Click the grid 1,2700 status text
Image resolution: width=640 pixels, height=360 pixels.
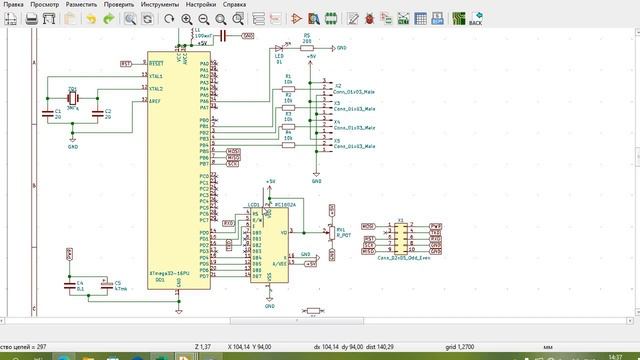(x=460, y=347)
